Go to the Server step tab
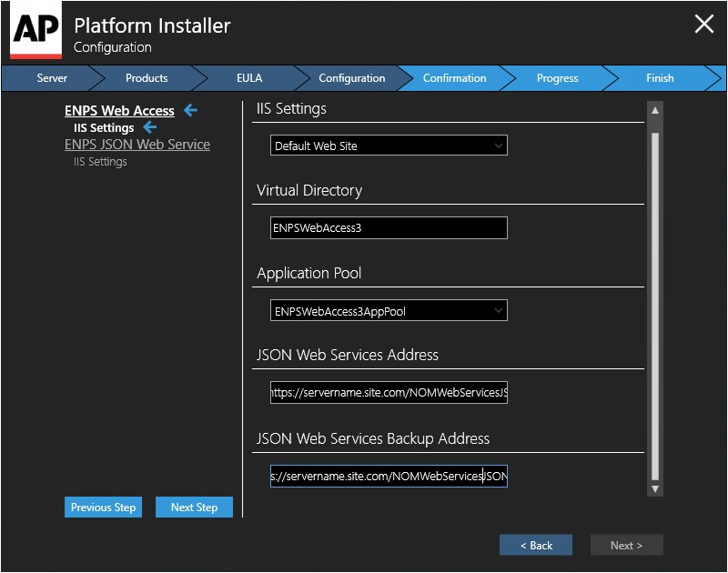 click(52, 78)
